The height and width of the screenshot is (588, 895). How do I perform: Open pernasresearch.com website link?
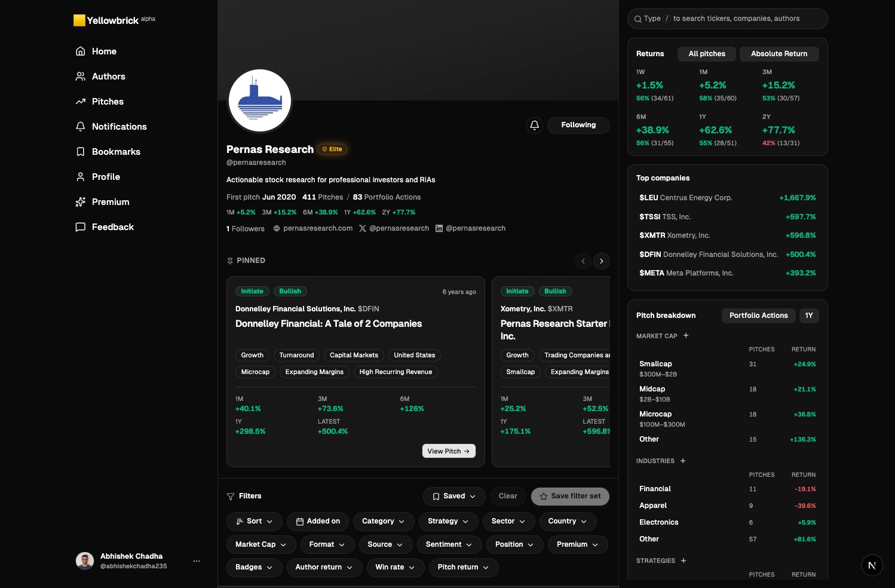pyautogui.click(x=313, y=228)
